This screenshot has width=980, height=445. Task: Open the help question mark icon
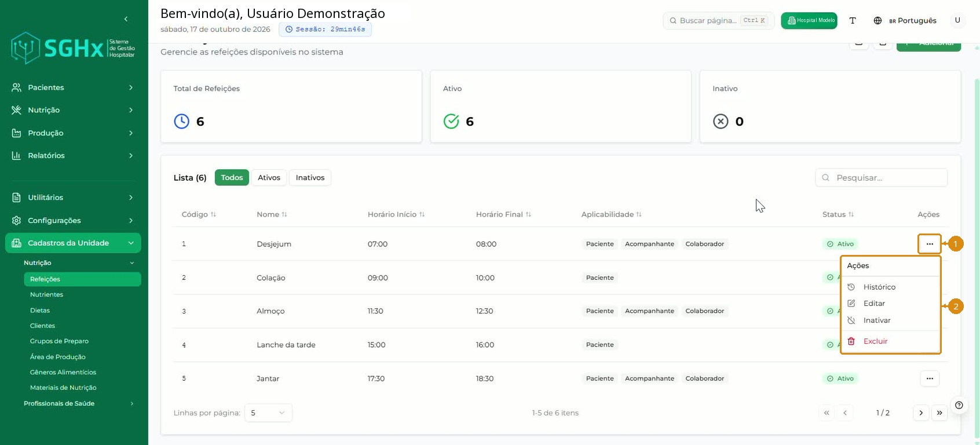(x=959, y=405)
